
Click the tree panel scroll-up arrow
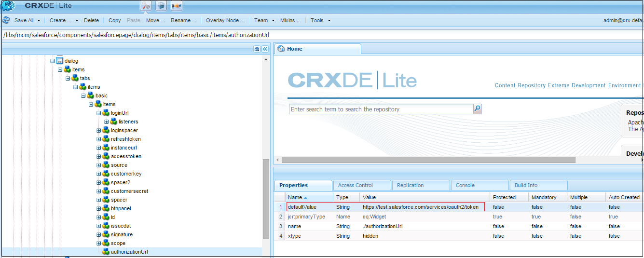pos(266,59)
